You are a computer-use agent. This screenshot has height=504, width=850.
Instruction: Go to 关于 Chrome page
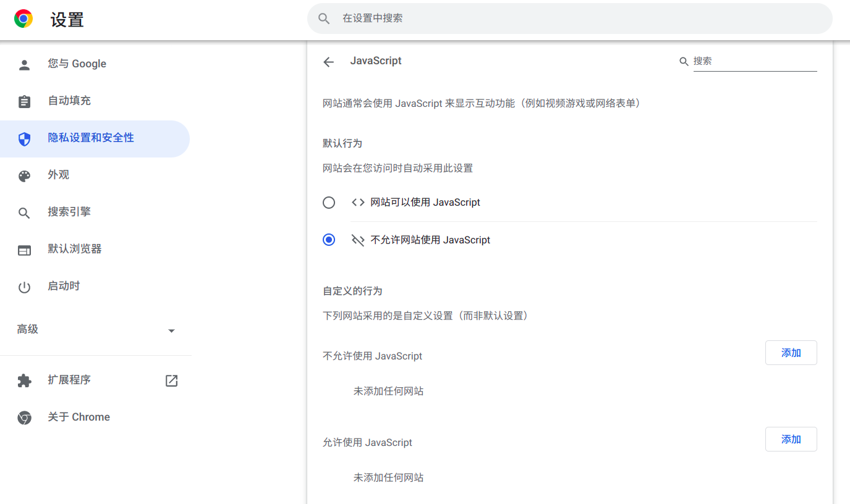click(x=79, y=418)
